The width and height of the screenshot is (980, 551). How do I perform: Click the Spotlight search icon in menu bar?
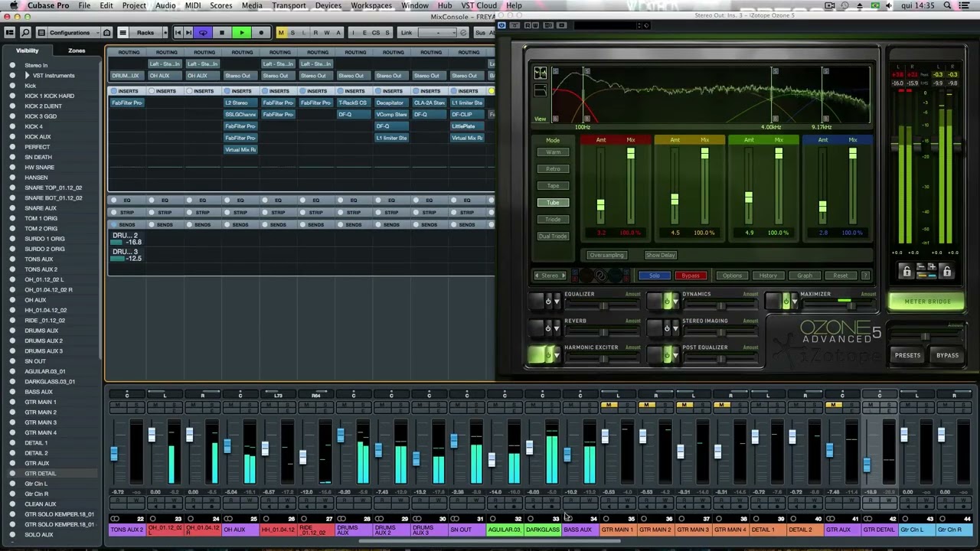point(947,5)
